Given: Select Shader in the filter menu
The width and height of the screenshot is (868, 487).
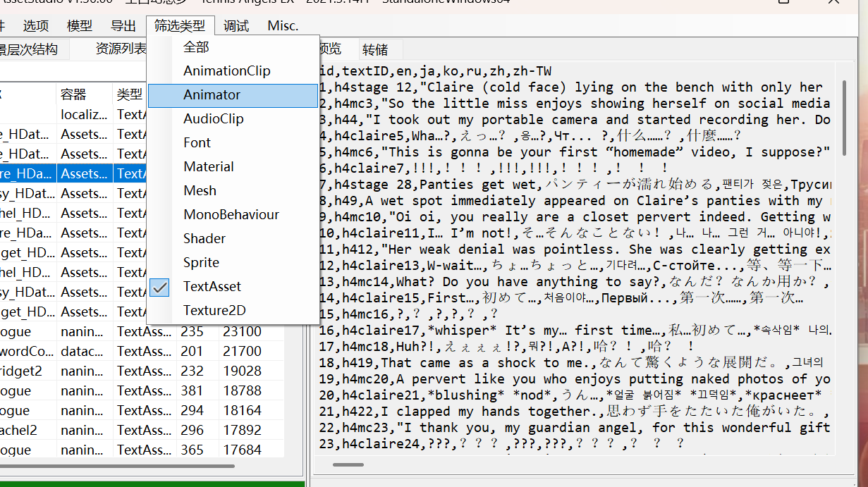Looking at the screenshot, I should tap(233, 239).
